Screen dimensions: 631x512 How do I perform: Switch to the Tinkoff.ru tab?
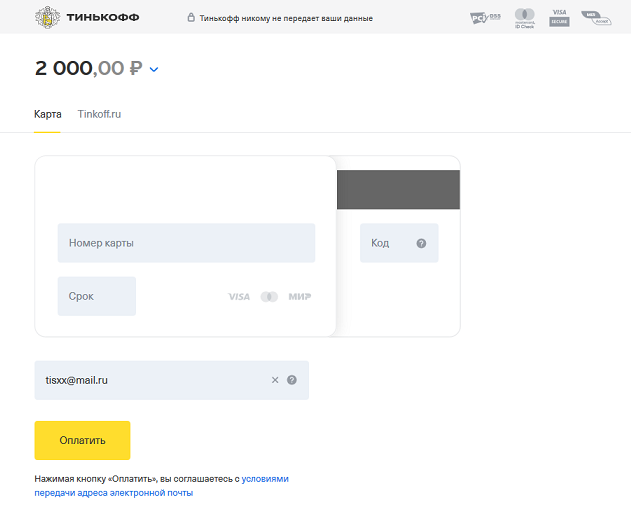point(99,114)
